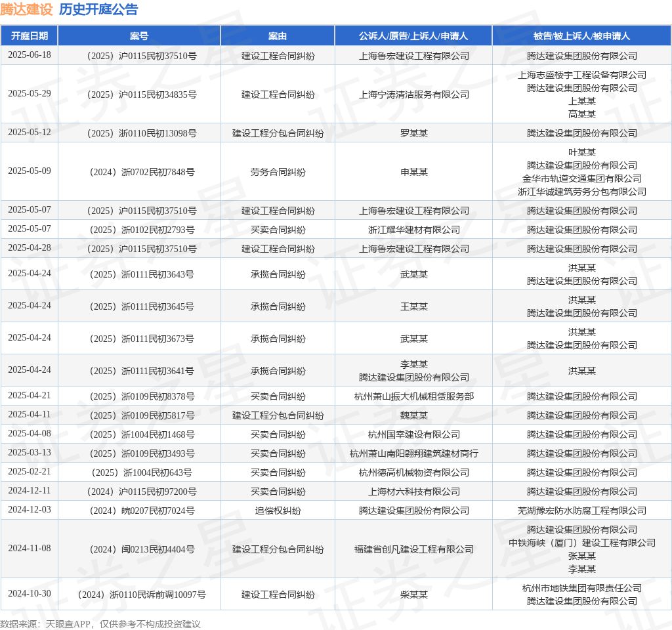Click case number 浙0109民初5817号
The width and height of the screenshot is (672, 630).
[x=142, y=415]
